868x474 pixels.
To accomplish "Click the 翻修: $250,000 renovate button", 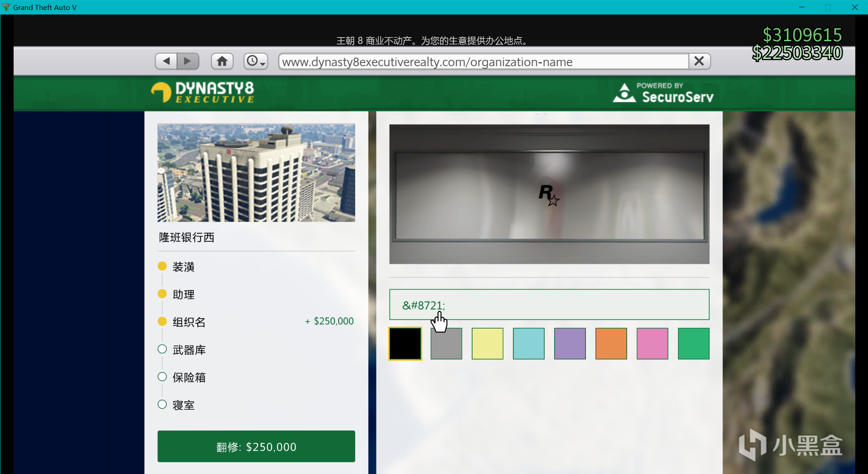I will point(256,446).
